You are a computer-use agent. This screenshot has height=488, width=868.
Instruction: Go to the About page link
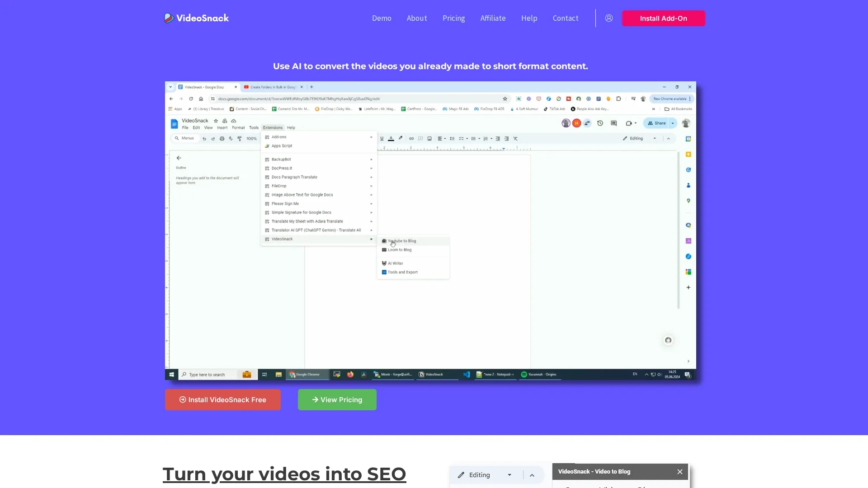click(416, 18)
